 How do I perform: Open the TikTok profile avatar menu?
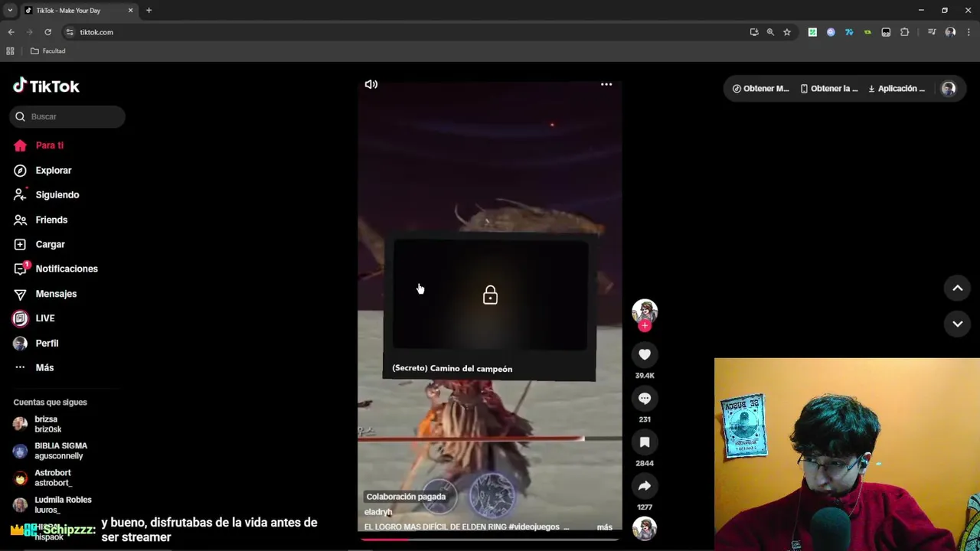949,89
